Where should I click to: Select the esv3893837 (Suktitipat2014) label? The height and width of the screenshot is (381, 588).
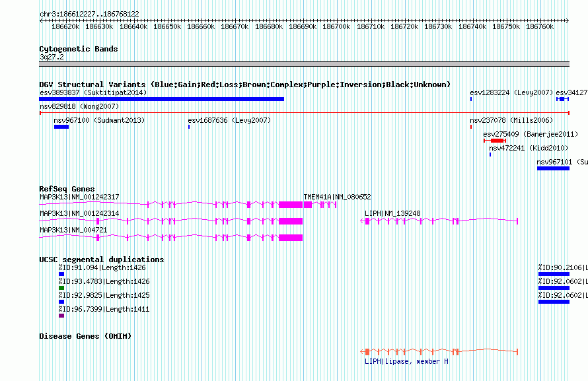point(93,92)
